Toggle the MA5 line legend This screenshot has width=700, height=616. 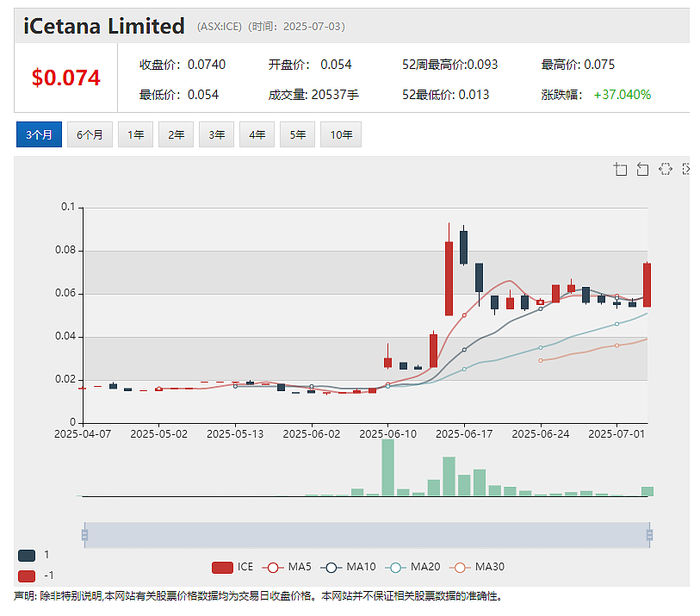click(x=287, y=567)
